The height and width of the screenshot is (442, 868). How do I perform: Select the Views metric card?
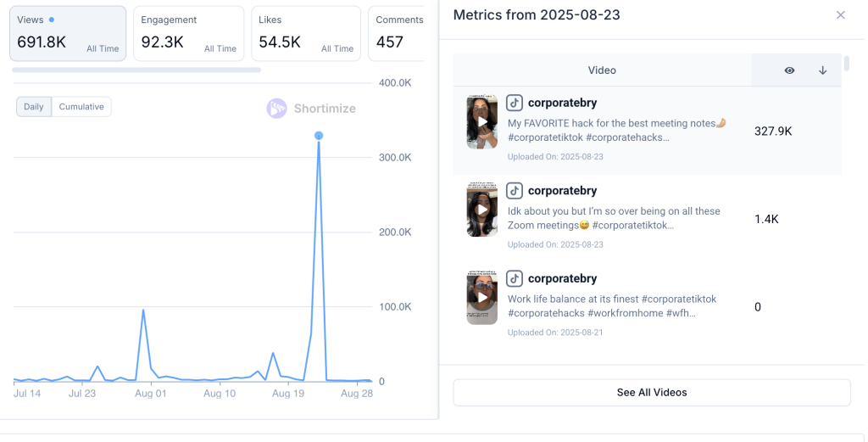68,34
